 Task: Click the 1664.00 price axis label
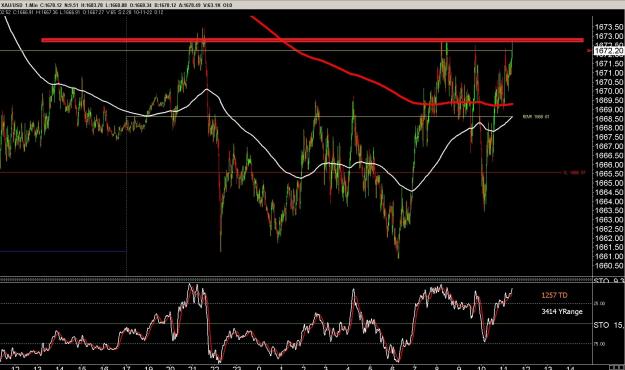coord(609,201)
